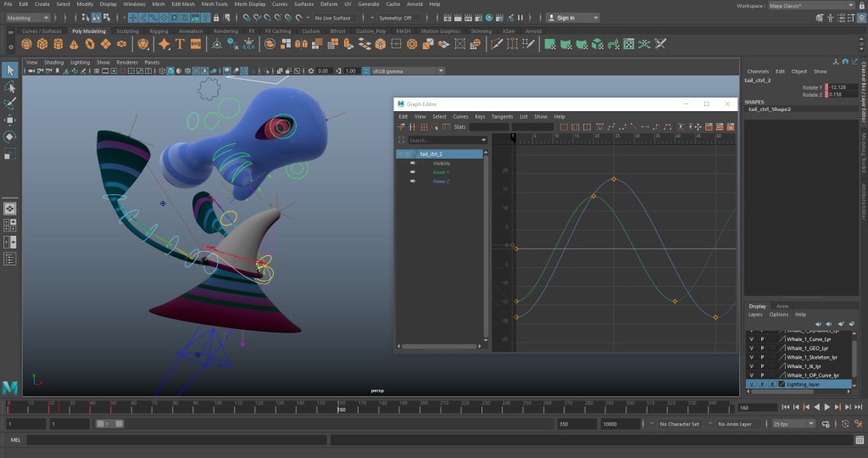This screenshot has width=868, height=458.
Task: Switch to the Rigging shelf tab
Action: pyautogui.click(x=159, y=31)
